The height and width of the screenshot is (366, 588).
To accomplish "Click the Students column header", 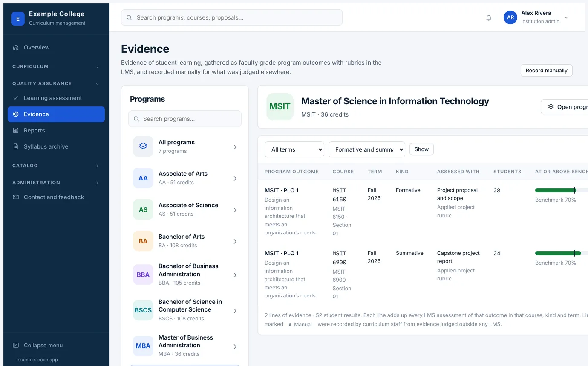I will 507,172.
